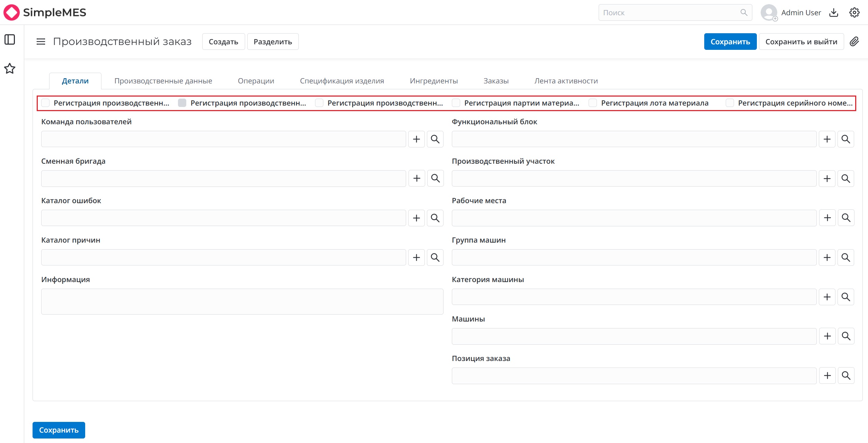
Task: Open the hamburger menu beside the page title
Action: coord(41,42)
